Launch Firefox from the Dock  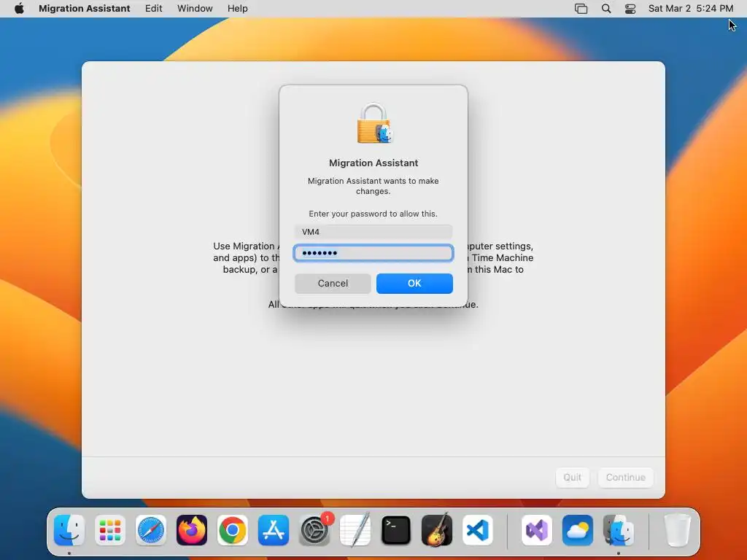click(192, 530)
